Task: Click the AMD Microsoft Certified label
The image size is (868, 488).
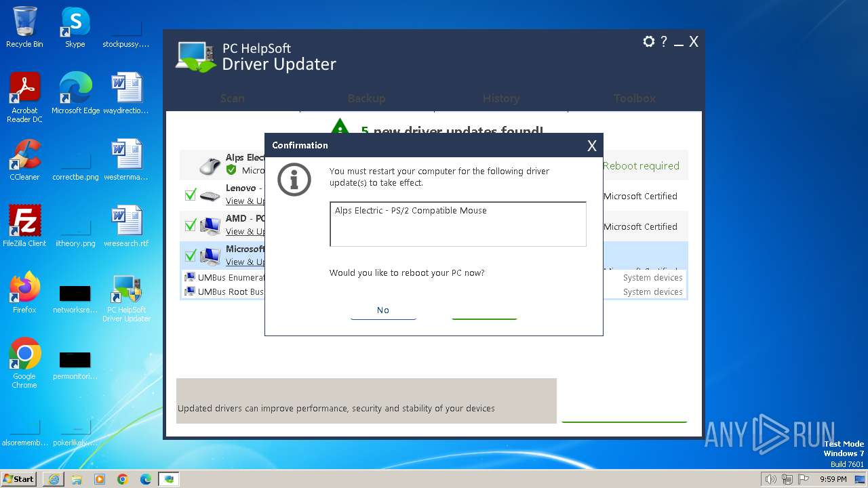Action: 640,227
